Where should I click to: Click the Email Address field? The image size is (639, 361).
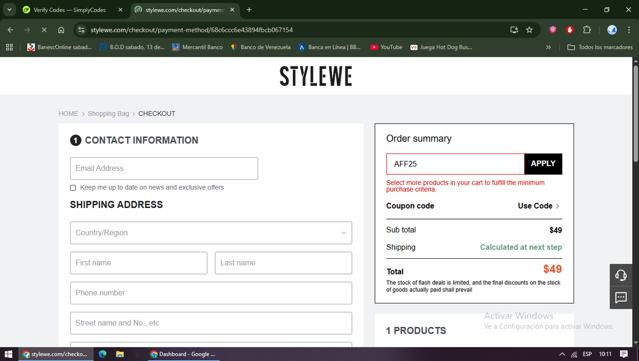pyautogui.click(x=164, y=168)
